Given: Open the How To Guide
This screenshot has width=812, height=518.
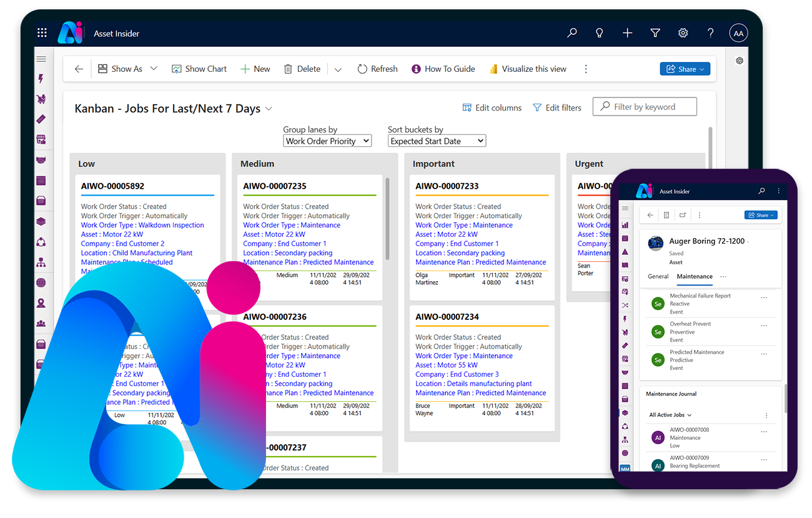Looking at the screenshot, I should (x=443, y=69).
